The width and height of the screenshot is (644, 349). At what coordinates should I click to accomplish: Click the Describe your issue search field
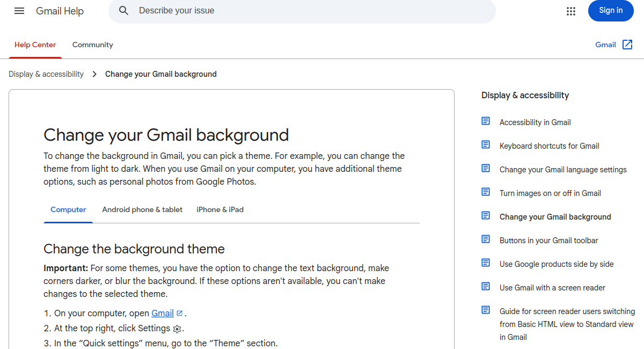pos(302,11)
